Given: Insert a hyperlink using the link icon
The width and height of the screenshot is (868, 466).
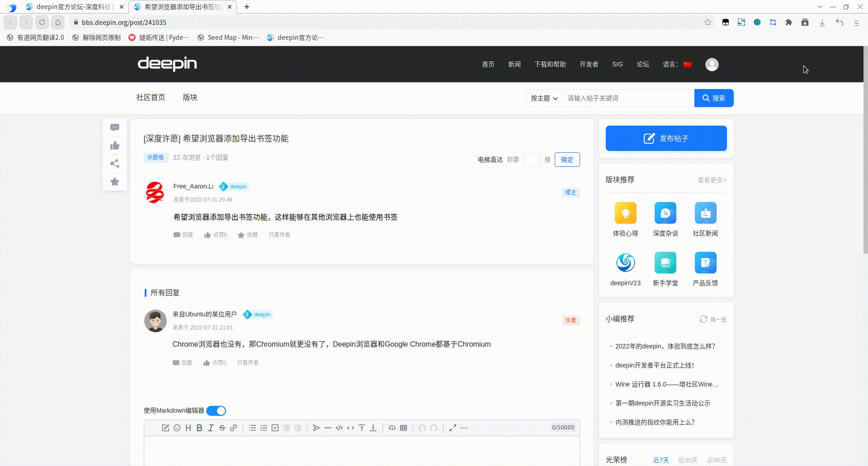Looking at the screenshot, I should click(x=234, y=428).
